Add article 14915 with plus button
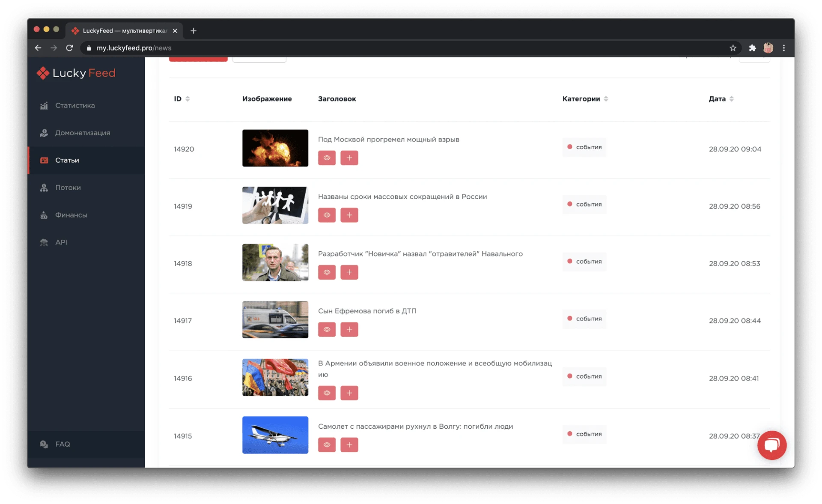 [349, 445]
